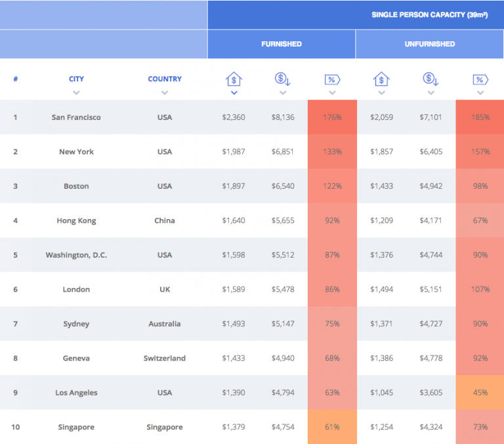Click the Single Person Capacity header
The height and width of the screenshot is (444, 504).
[429, 14]
